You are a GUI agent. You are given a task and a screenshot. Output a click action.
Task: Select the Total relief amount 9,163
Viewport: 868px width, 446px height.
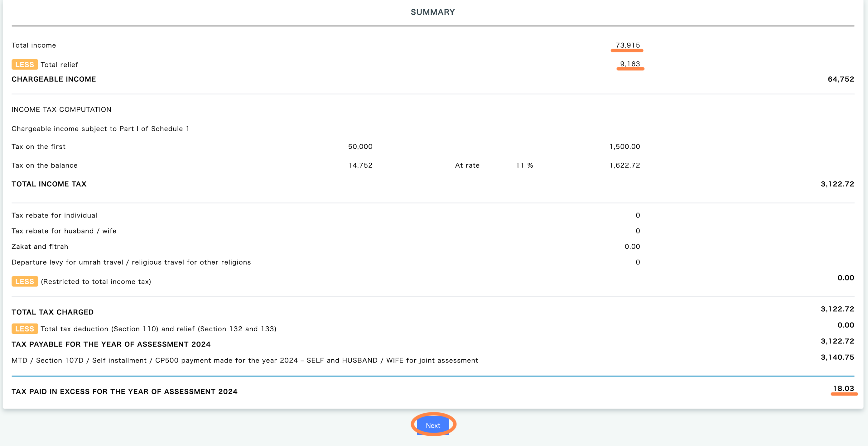point(630,64)
